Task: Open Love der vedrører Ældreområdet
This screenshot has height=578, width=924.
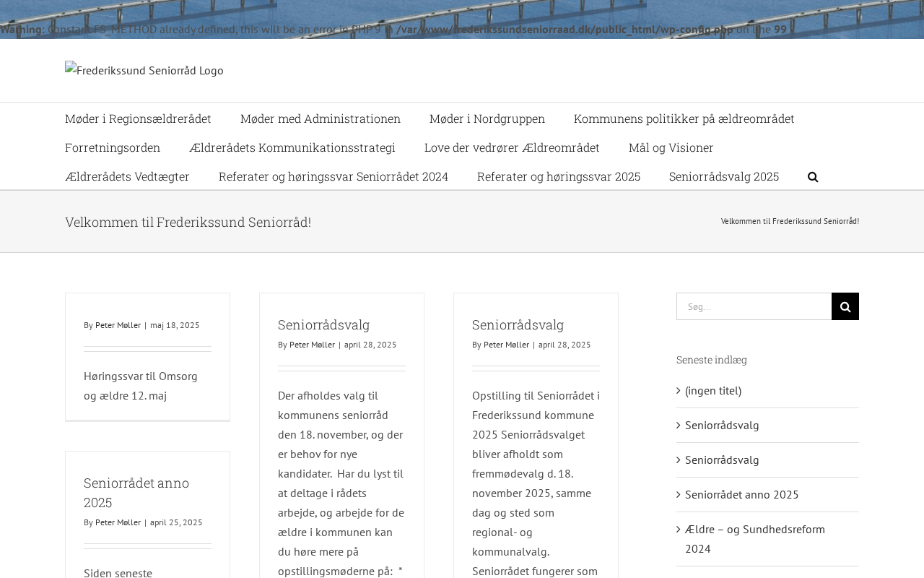Action: pos(512,147)
